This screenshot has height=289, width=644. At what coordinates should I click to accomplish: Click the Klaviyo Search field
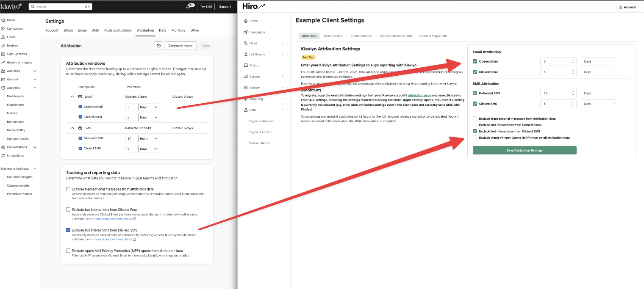coord(60,7)
